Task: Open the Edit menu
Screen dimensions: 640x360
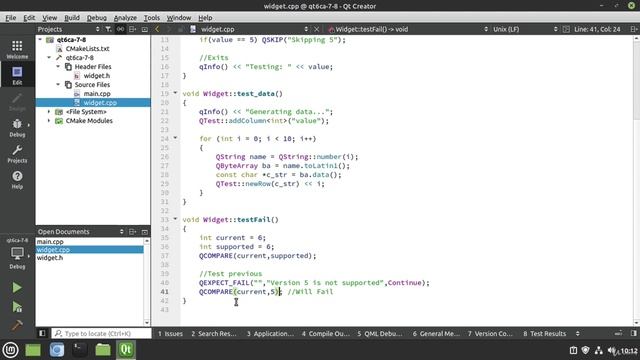Action: tap(29, 18)
